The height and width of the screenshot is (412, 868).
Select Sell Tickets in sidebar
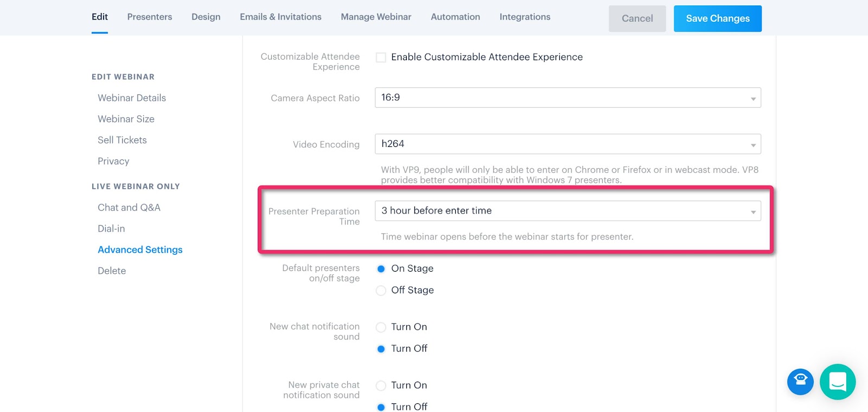122,140
